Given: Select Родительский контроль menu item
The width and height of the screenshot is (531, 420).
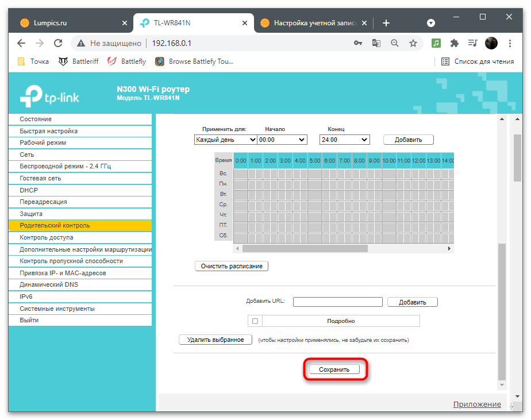Looking at the screenshot, I should [80, 226].
